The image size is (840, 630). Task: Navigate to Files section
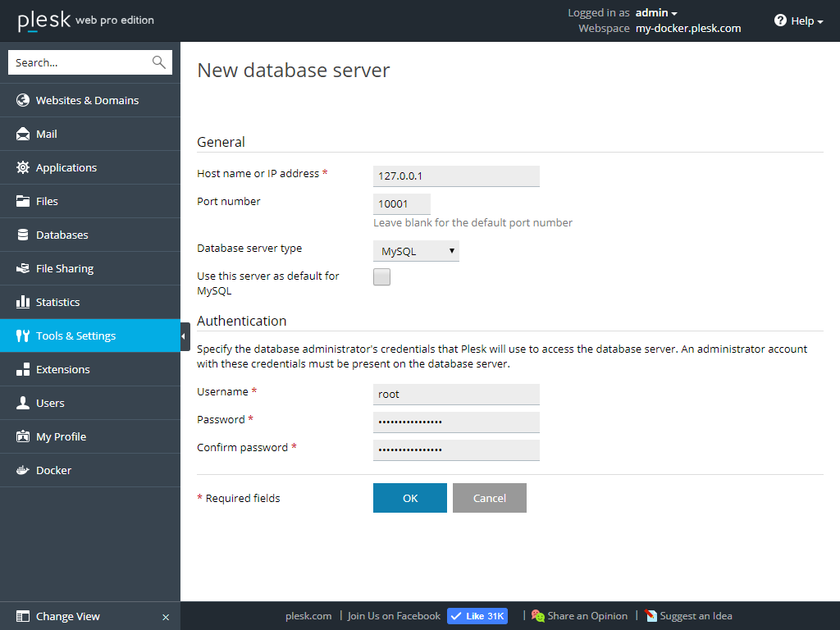(x=90, y=202)
